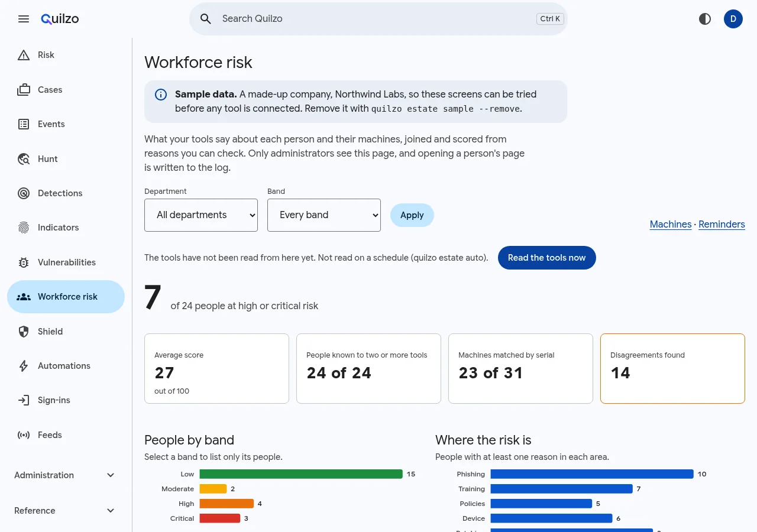Click the Risk warning triangle icon
The image size is (757, 532).
[x=24, y=55]
